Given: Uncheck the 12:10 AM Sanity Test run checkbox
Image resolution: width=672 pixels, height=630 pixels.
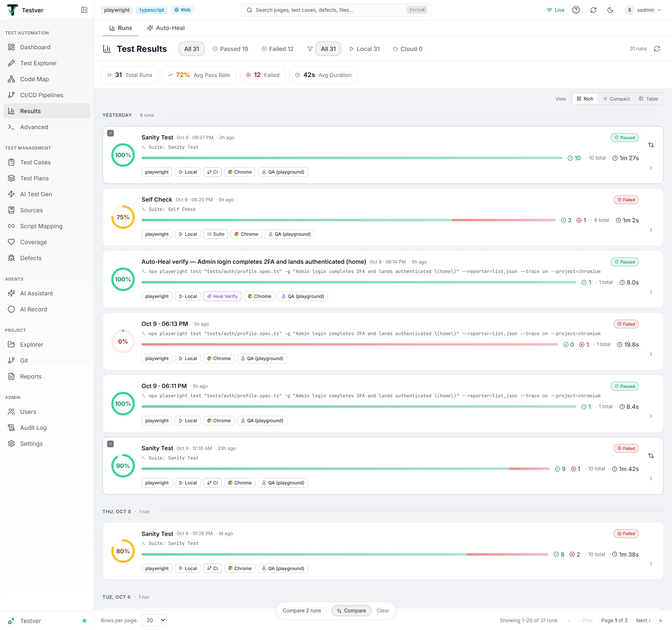Looking at the screenshot, I should pyautogui.click(x=111, y=444).
